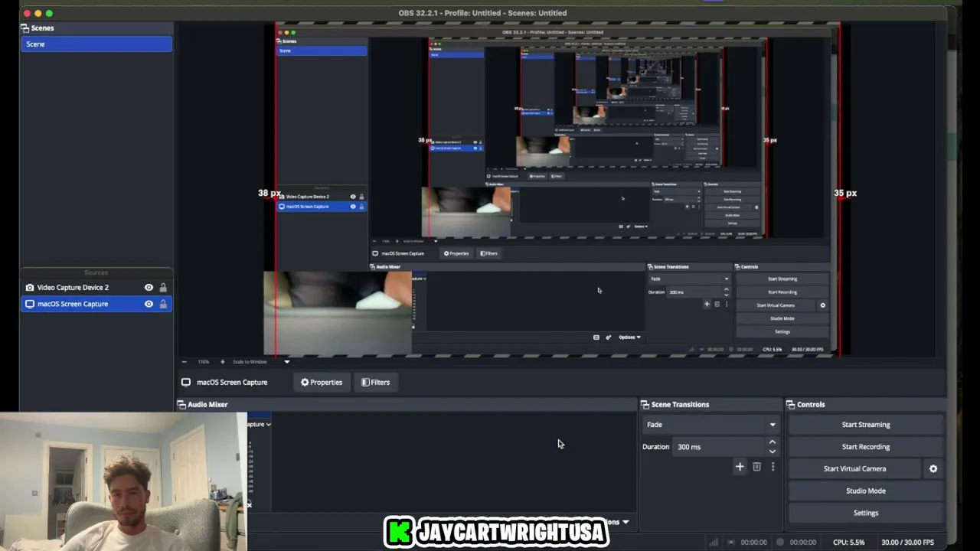Remove the transition with trash icon

pyautogui.click(x=756, y=467)
